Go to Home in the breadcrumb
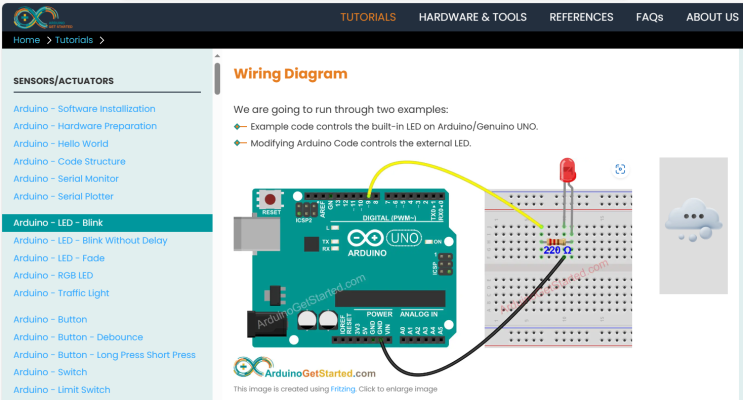 pyautogui.click(x=27, y=40)
